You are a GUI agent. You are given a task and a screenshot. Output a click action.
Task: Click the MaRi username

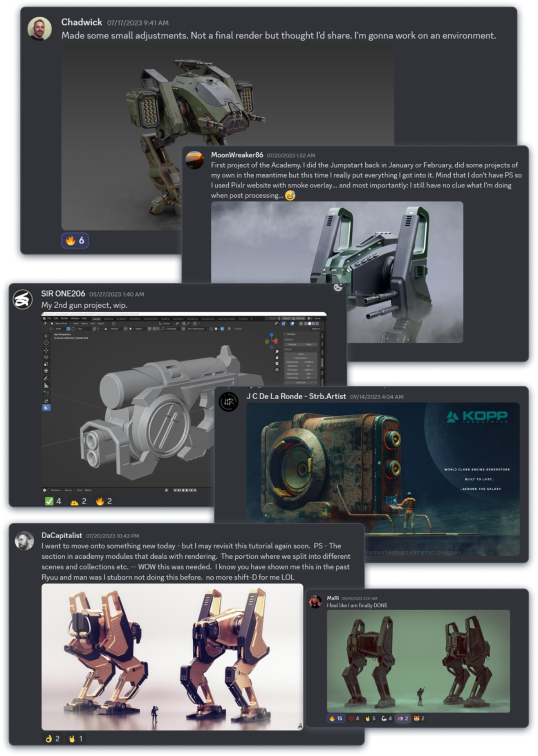333,598
